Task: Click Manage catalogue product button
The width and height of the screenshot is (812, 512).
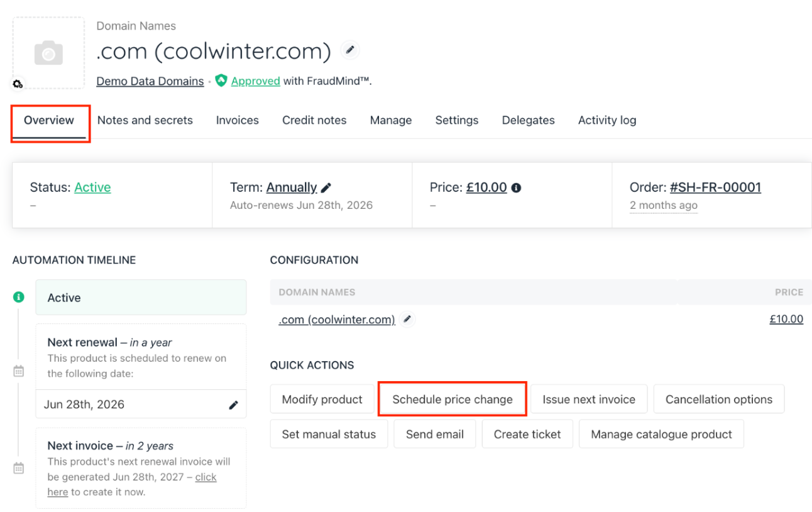Action: tap(661, 434)
